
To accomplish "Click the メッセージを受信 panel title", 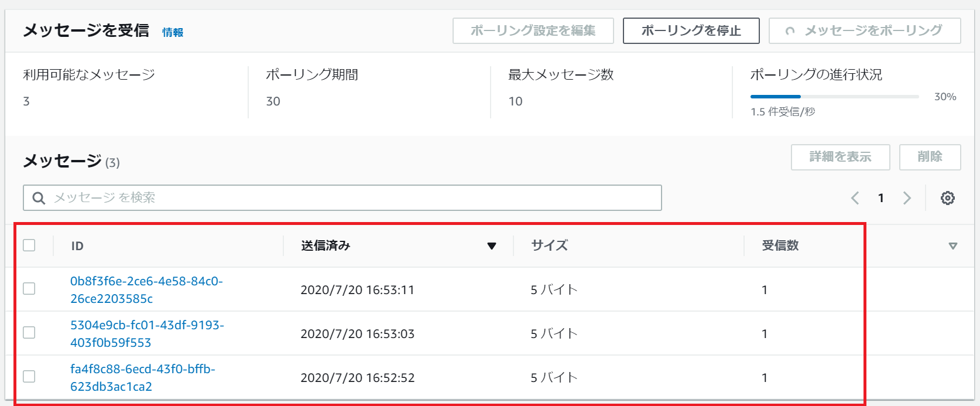I will (x=86, y=30).
